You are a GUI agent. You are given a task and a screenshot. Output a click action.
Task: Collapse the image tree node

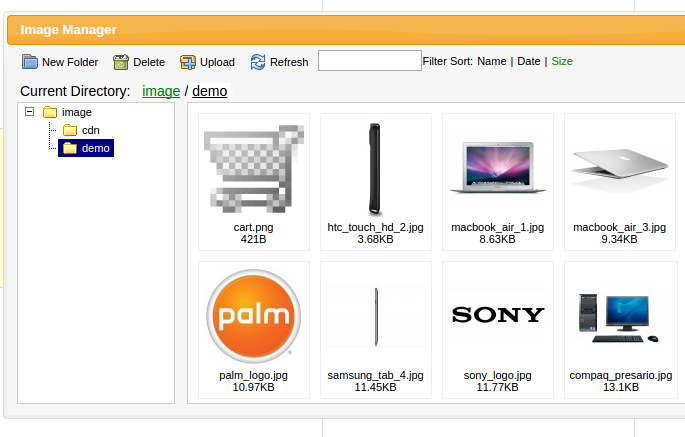(29, 111)
